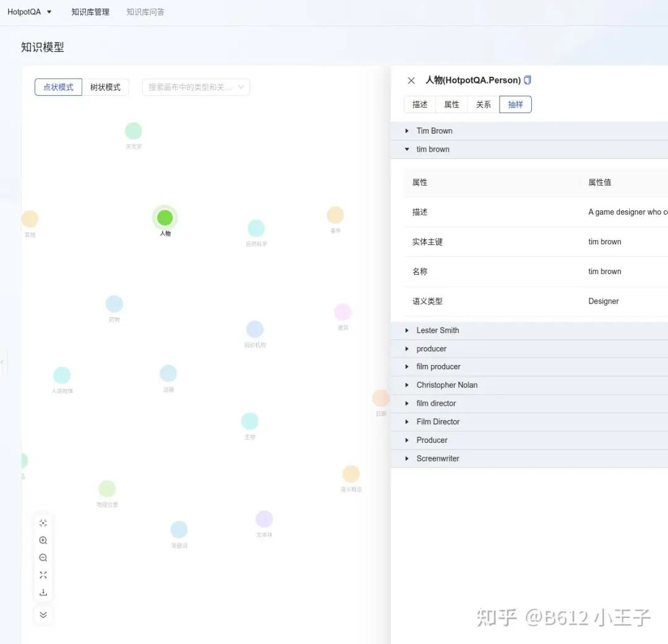The height and width of the screenshot is (644, 668).
Task: Copy the entity type name using the copy icon
Action: 526,80
